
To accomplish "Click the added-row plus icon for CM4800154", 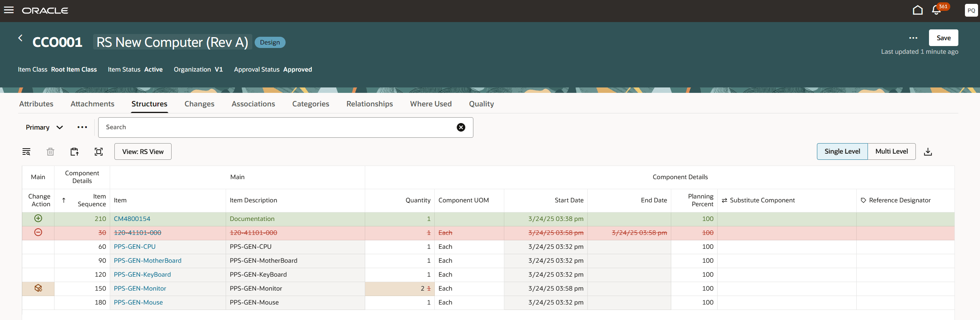I will click(38, 218).
